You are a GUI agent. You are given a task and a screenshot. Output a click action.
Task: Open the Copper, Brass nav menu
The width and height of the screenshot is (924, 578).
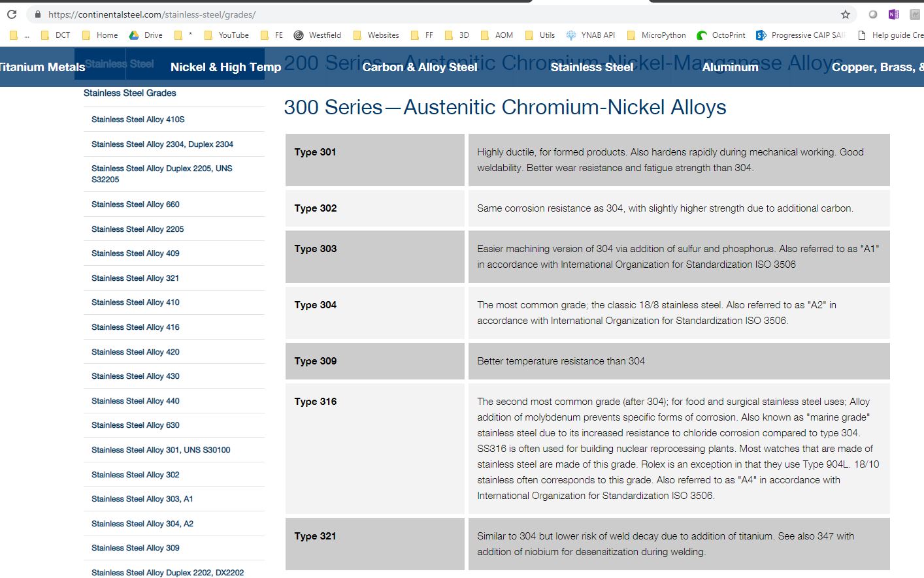coord(878,67)
